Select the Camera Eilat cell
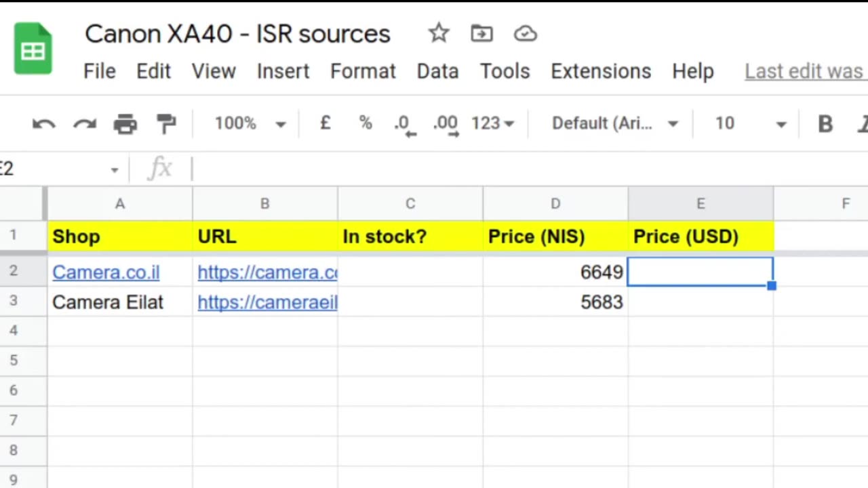Screen dimensions: 868x488 coord(120,302)
